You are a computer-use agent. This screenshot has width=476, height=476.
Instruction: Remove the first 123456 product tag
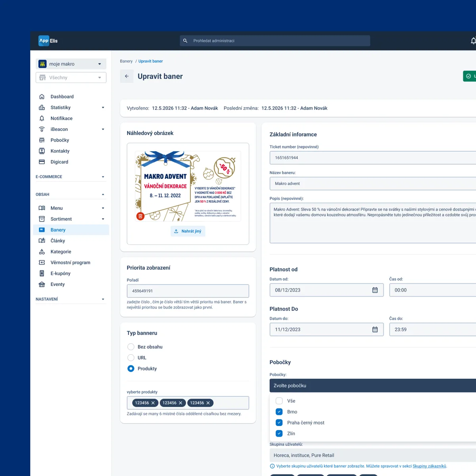153,403
